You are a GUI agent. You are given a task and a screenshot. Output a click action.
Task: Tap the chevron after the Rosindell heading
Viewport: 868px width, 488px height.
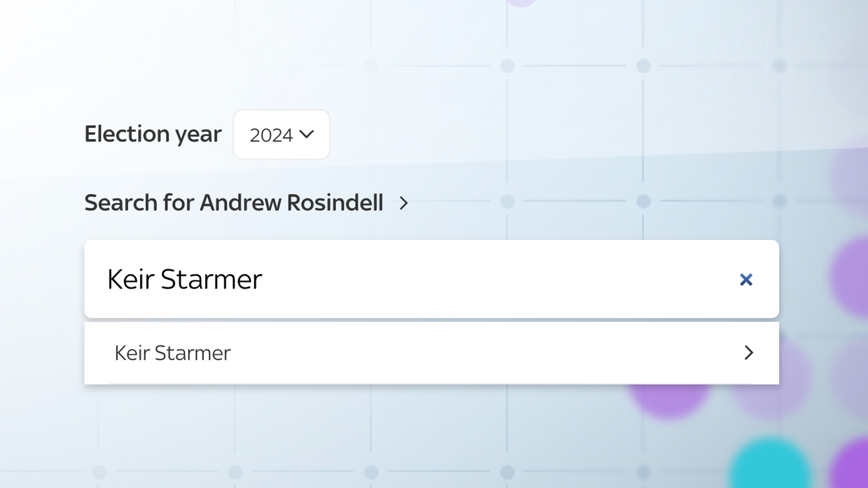tap(404, 203)
